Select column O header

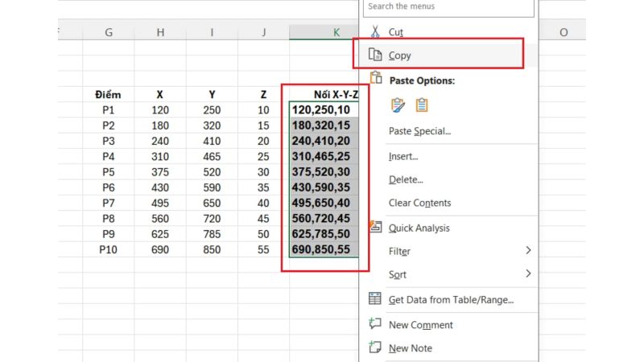[563, 32]
